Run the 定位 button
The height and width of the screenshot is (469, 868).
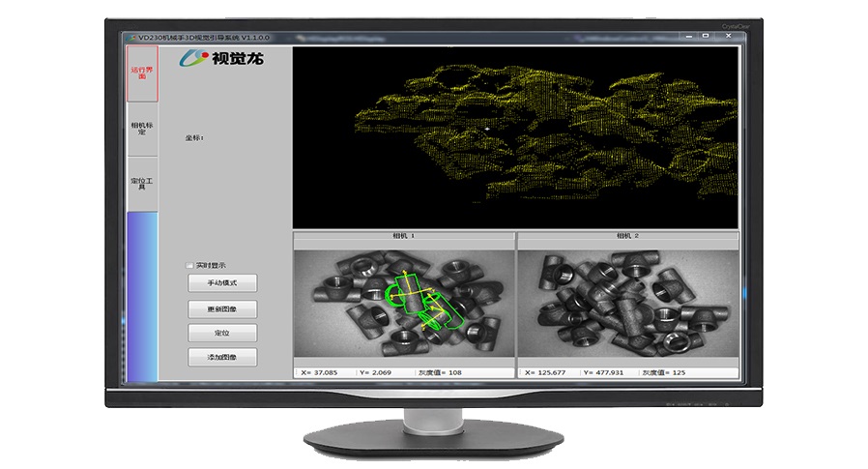point(222,333)
